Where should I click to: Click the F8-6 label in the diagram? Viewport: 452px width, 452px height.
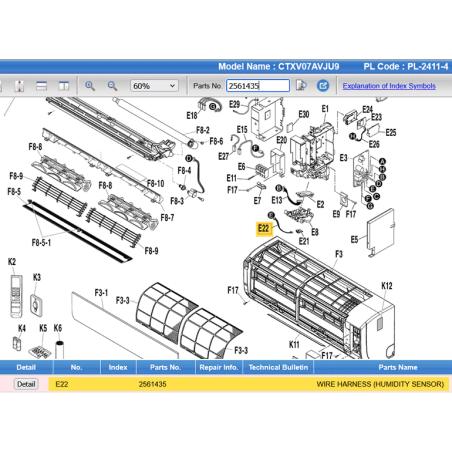point(216,141)
